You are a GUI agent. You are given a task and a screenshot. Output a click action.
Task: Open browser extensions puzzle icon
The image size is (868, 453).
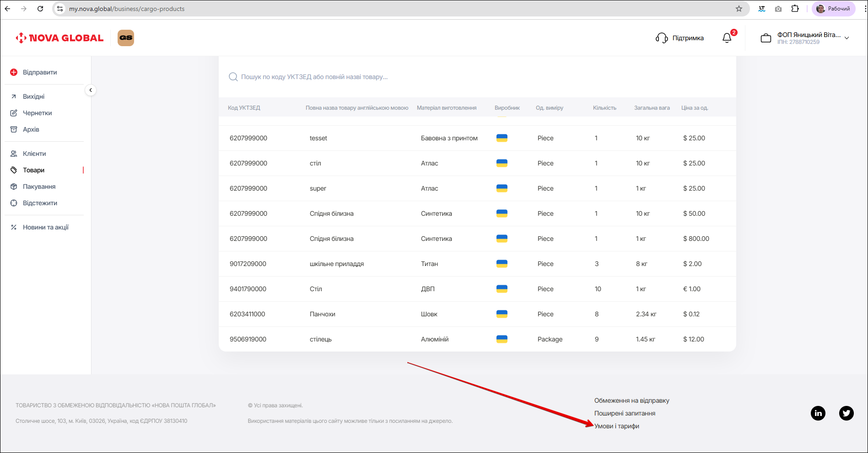coord(795,9)
